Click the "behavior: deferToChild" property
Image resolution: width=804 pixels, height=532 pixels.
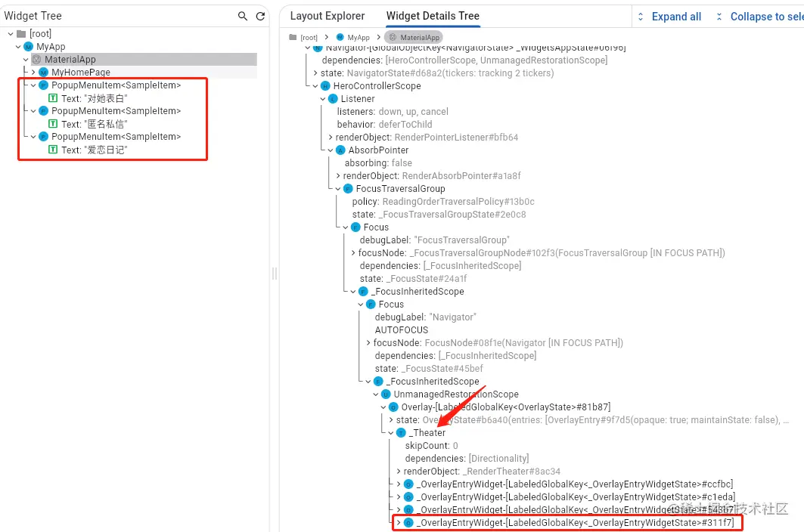(x=384, y=125)
